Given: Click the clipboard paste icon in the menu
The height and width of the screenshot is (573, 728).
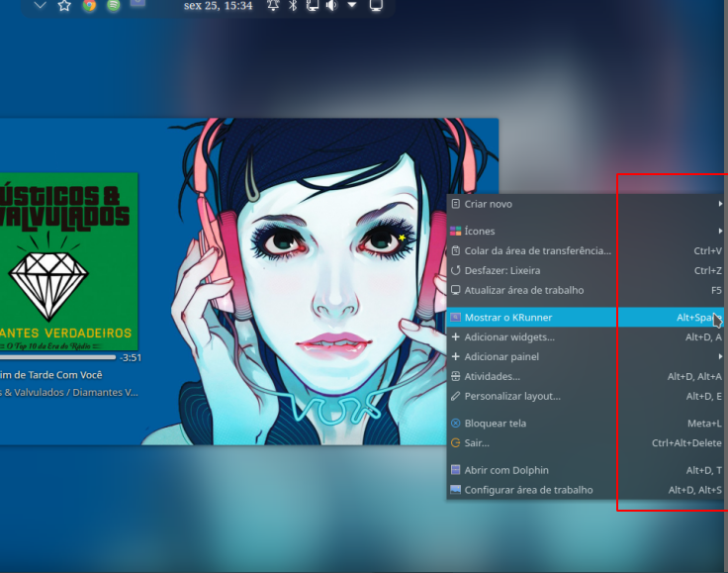Looking at the screenshot, I should pyautogui.click(x=456, y=250).
